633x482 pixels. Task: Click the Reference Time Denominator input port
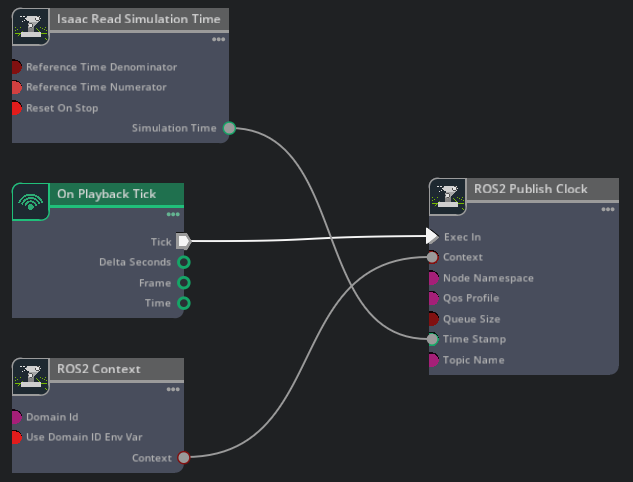(x=16, y=67)
